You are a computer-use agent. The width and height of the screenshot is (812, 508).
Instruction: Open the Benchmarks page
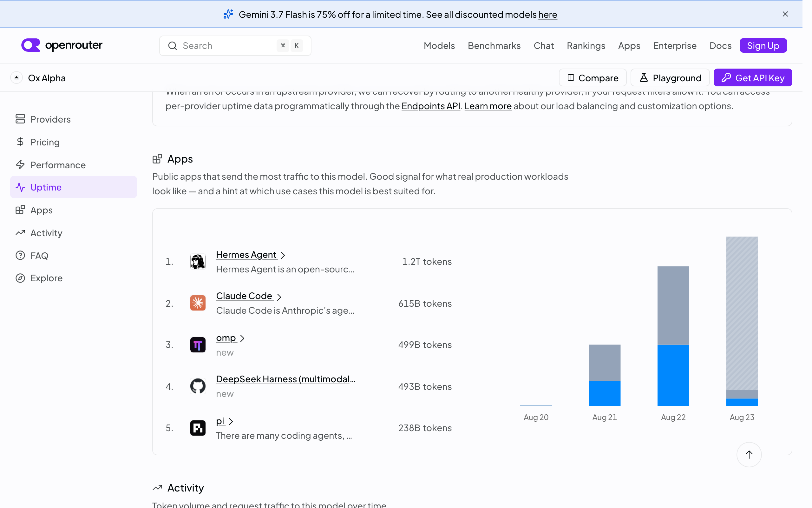pyautogui.click(x=494, y=46)
